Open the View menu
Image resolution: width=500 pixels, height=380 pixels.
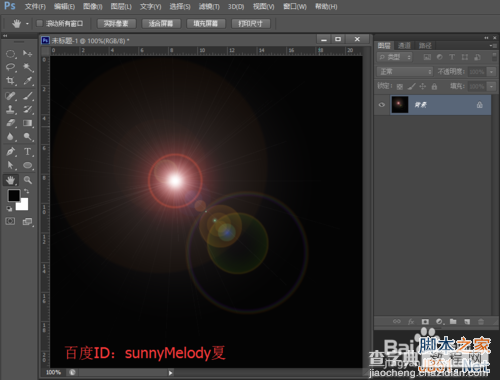click(x=264, y=7)
